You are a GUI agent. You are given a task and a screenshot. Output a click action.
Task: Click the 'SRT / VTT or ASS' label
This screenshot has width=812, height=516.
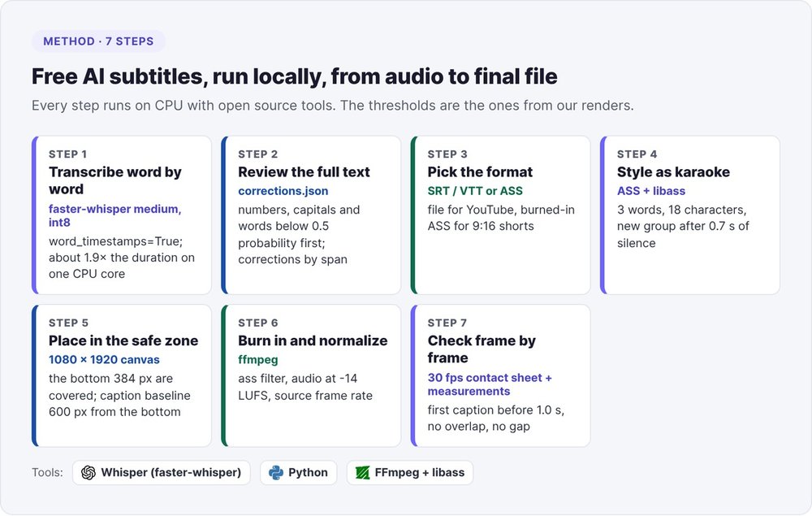coord(475,191)
